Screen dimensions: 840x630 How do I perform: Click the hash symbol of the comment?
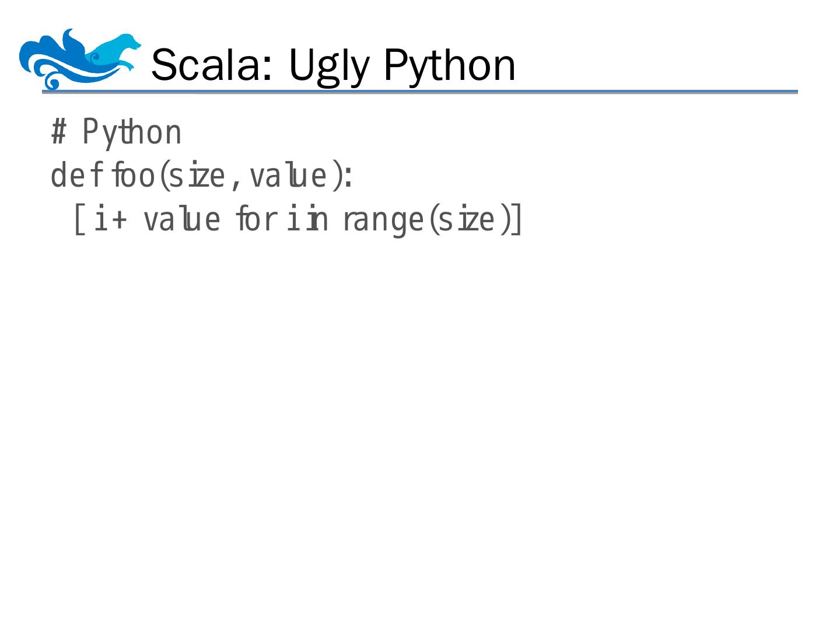coord(58,132)
